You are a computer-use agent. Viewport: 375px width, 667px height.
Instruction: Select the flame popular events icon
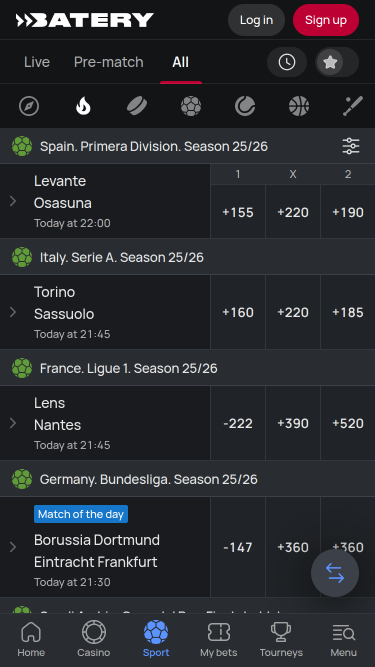(x=83, y=106)
